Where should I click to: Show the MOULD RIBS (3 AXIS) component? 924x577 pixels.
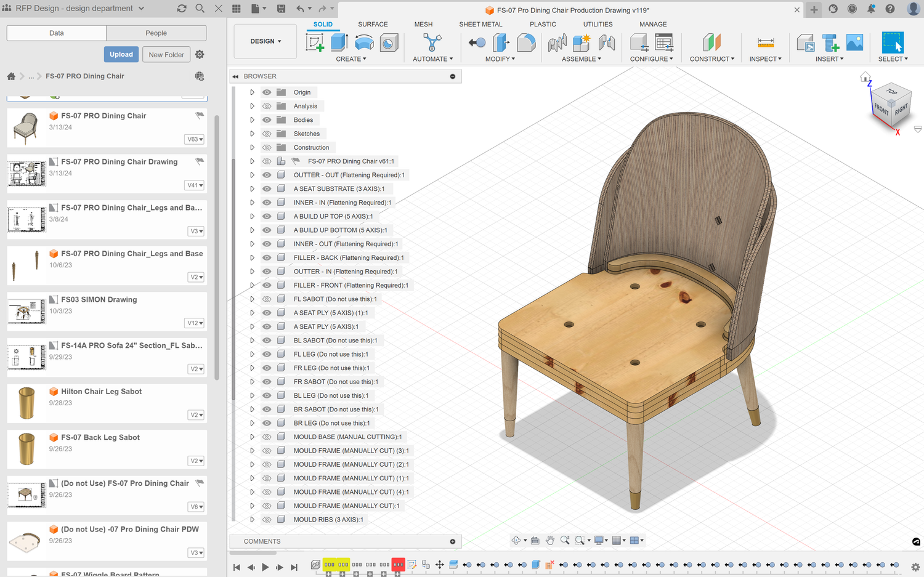point(267,520)
